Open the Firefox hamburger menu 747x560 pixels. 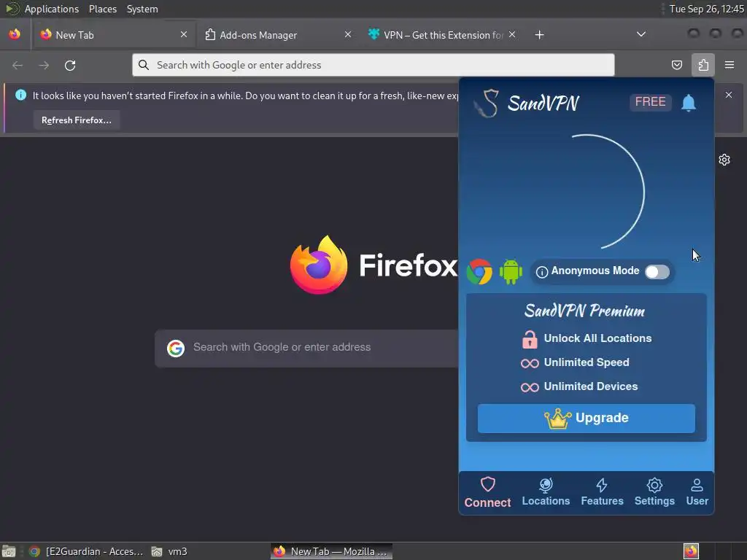click(x=729, y=65)
